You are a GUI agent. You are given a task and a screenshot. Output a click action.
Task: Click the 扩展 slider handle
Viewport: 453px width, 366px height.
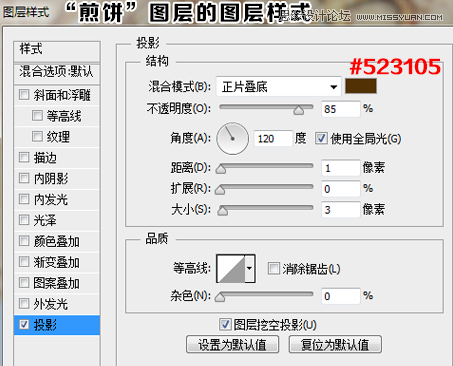point(220,190)
